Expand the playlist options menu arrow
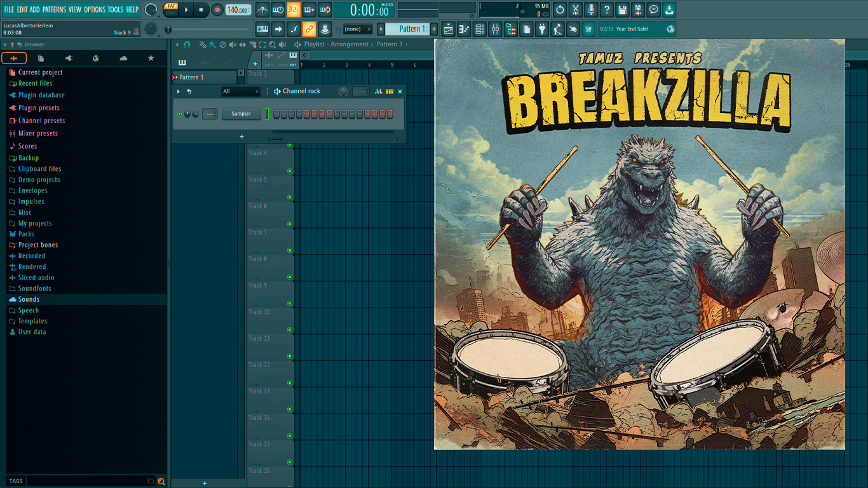The image size is (868, 488). [177, 44]
